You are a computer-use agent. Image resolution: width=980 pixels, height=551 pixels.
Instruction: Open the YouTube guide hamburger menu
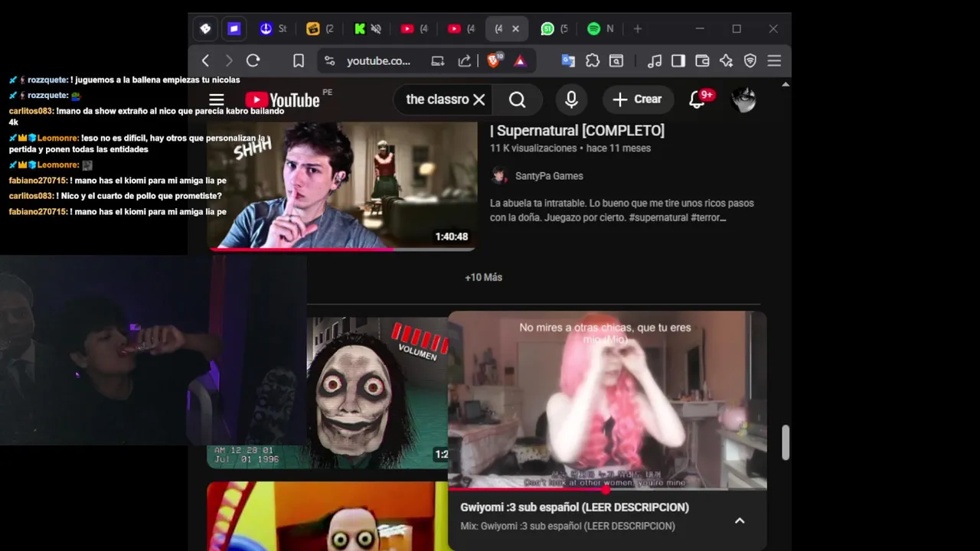(217, 99)
